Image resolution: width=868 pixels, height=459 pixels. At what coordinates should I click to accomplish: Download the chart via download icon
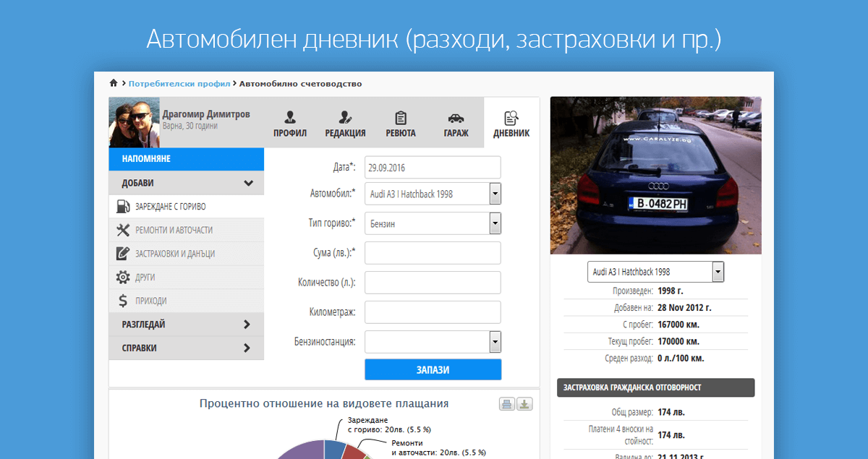[x=525, y=404]
